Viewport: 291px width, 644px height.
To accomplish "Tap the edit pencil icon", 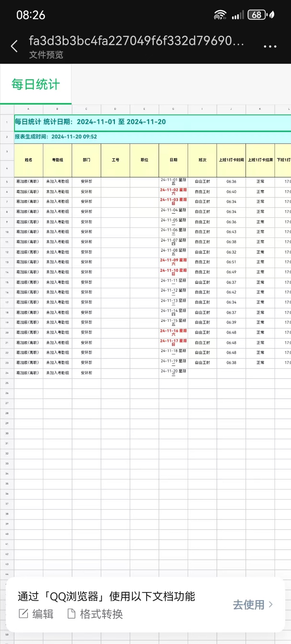I will (x=23, y=613).
